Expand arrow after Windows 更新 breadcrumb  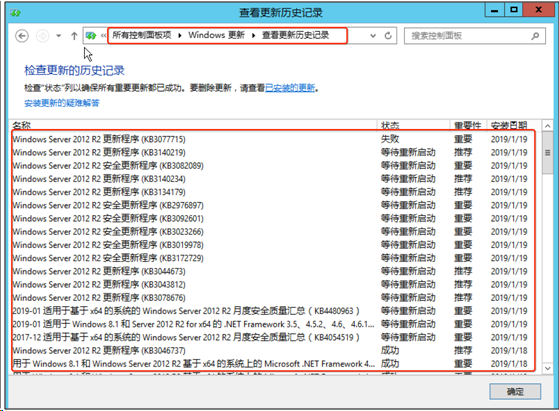tap(253, 35)
